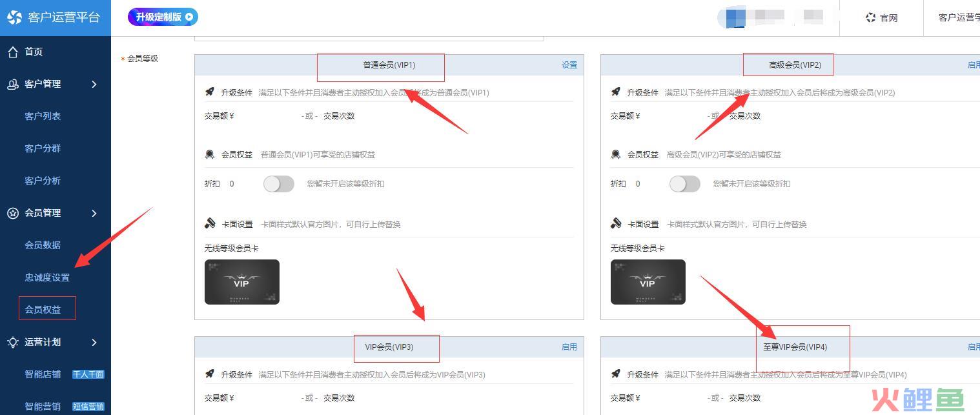Click 启用 link for VIP会员(VIP3)

click(x=569, y=347)
